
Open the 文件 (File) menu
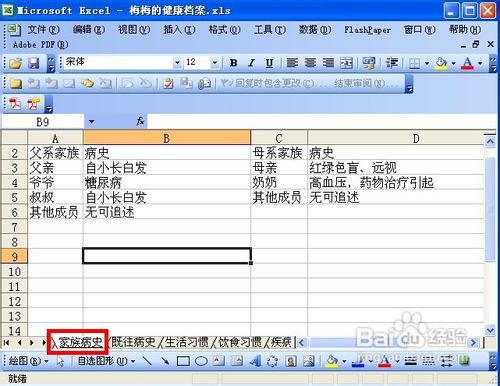click(44, 30)
